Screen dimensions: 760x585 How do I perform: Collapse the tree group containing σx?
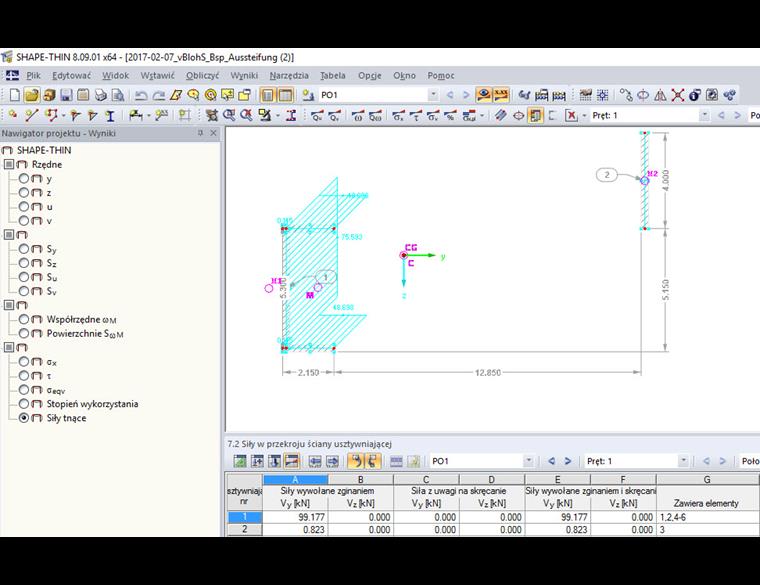[x=9, y=347]
